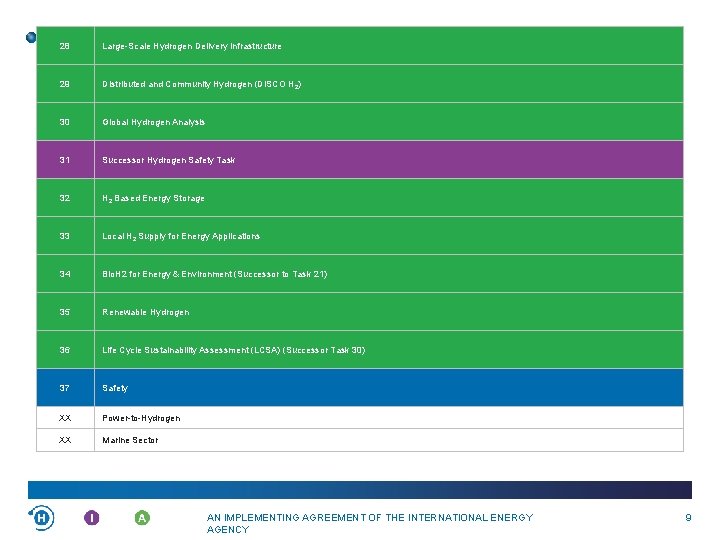Click the green A logo icon
The width and height of the screenshot is (720, 540).
tap(142, 518)
